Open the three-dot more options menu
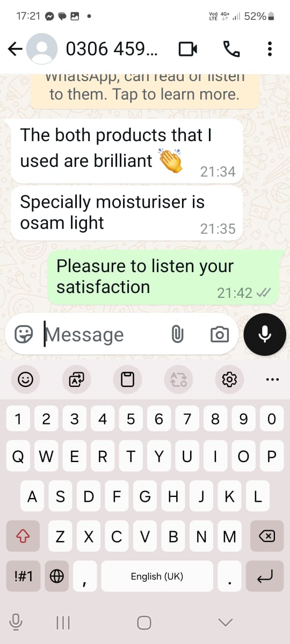The image size is (290, 644). coord(270,49)
